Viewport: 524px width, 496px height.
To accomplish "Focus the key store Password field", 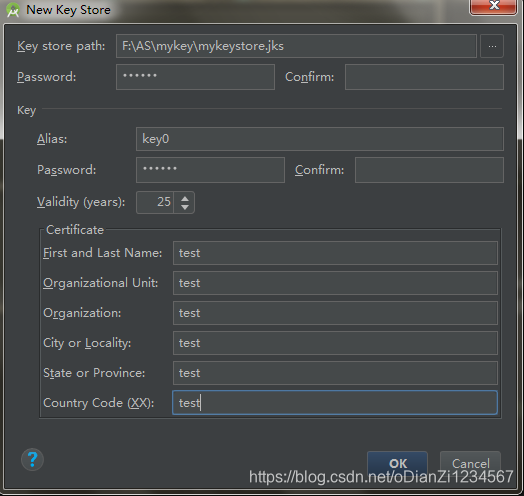I will pos(195,77).
